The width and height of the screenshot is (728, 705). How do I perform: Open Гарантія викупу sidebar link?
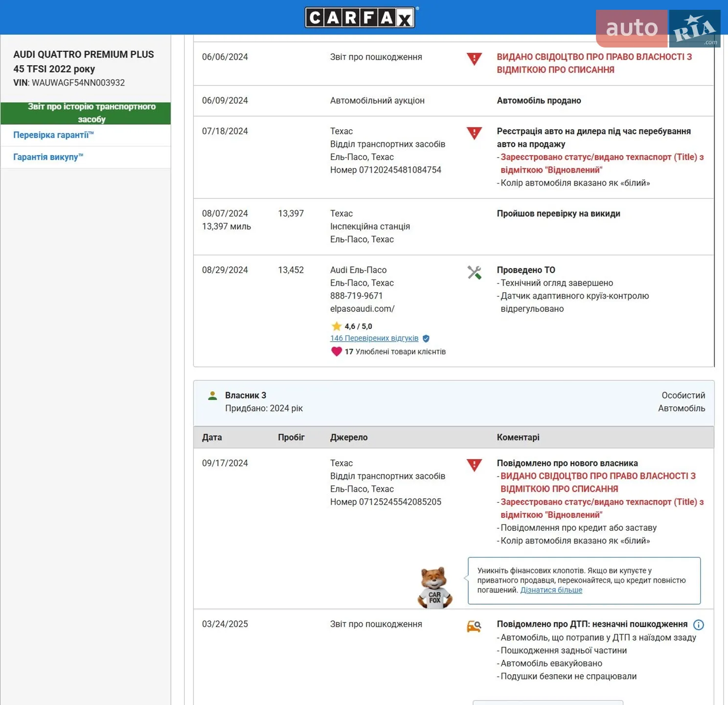48,157
